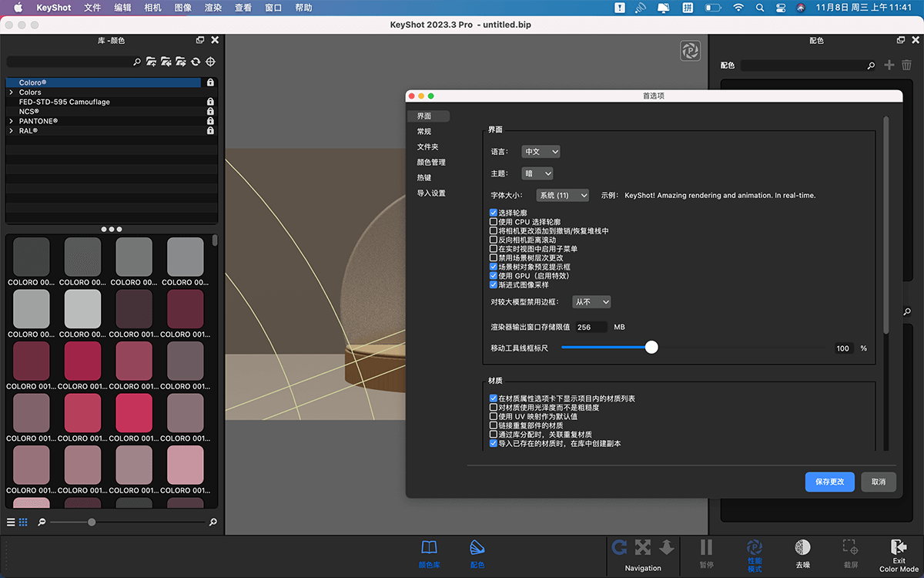Click the search icon in the 配色 panel
Viewport: 924px width, 578px height.
coord(871,66)
